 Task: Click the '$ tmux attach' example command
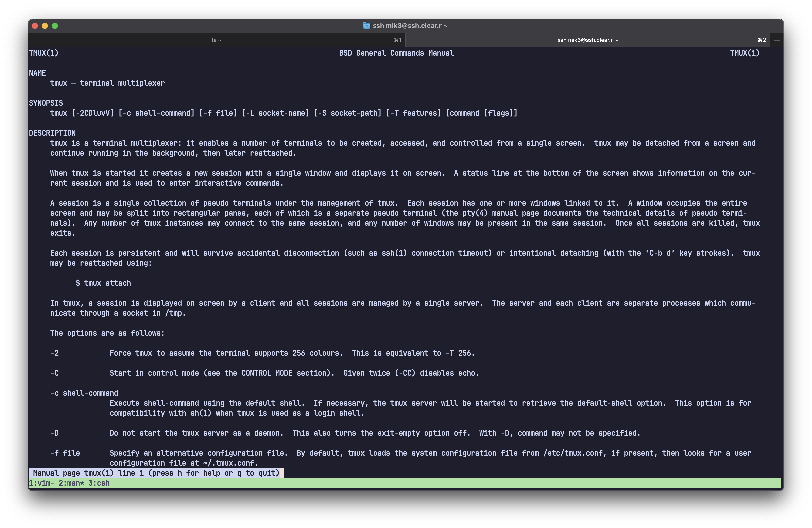click(103, 283)
